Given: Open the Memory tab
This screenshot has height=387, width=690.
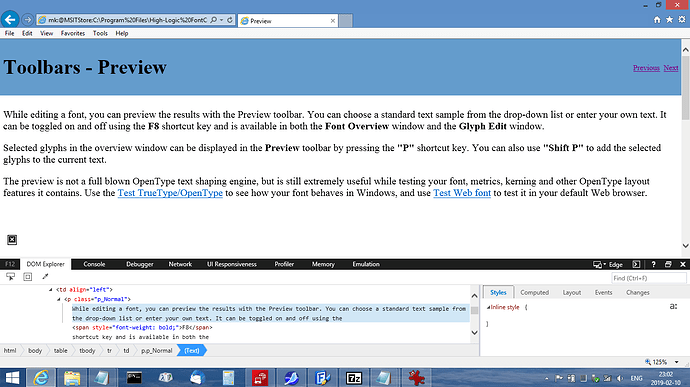Looking at the screenshot, I should 323,264.
